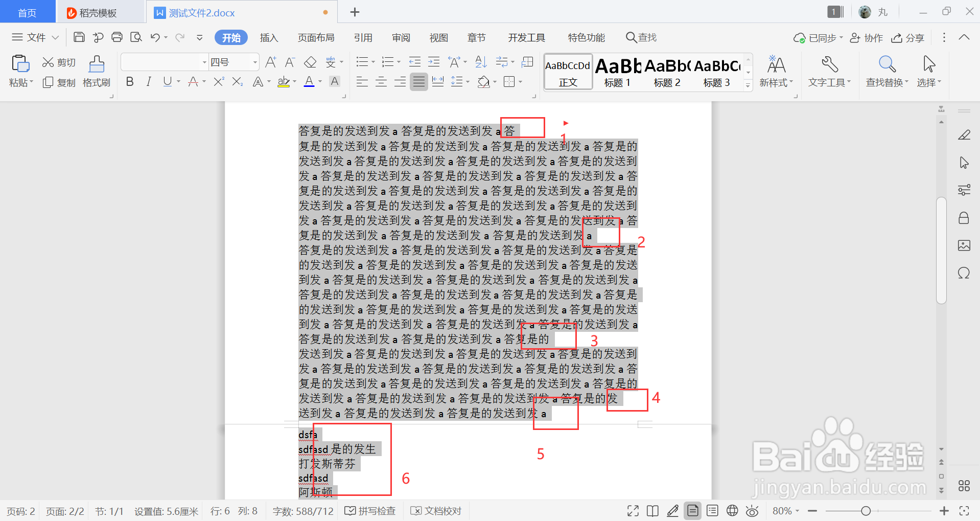Open the View (视图) tab
Screen dimensions: 980x521
click(x=438, y=37)
